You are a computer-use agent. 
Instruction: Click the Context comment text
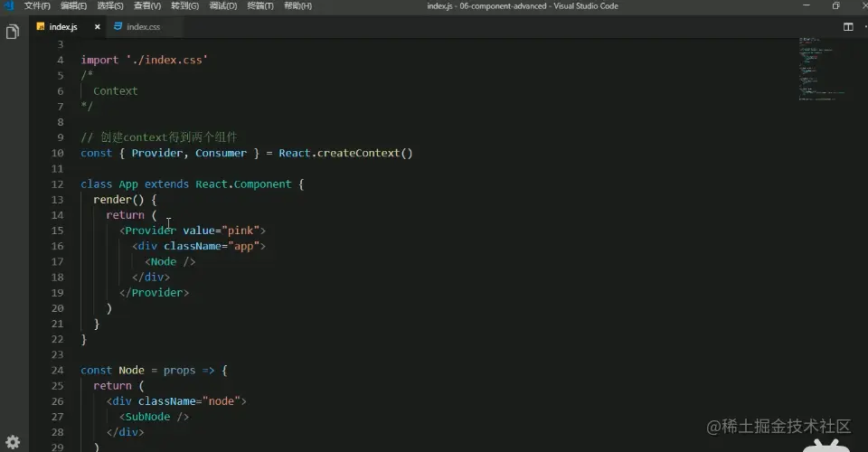(115, 91)
